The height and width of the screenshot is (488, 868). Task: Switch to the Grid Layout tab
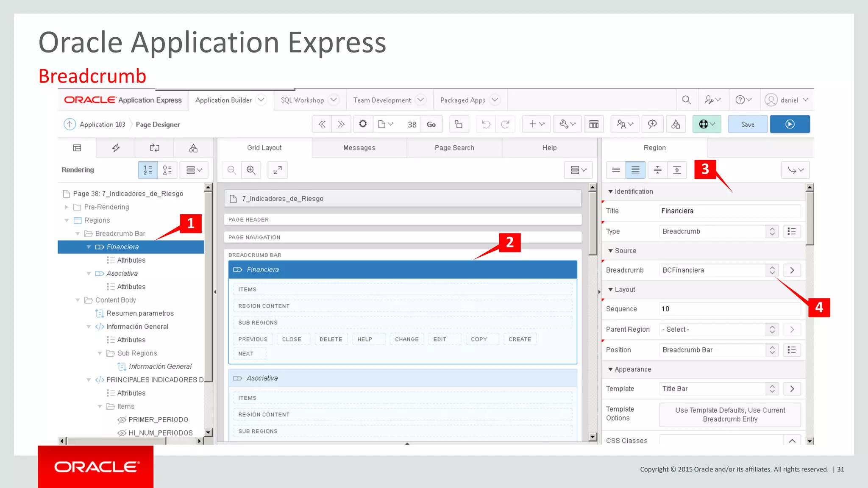point(264,148)
